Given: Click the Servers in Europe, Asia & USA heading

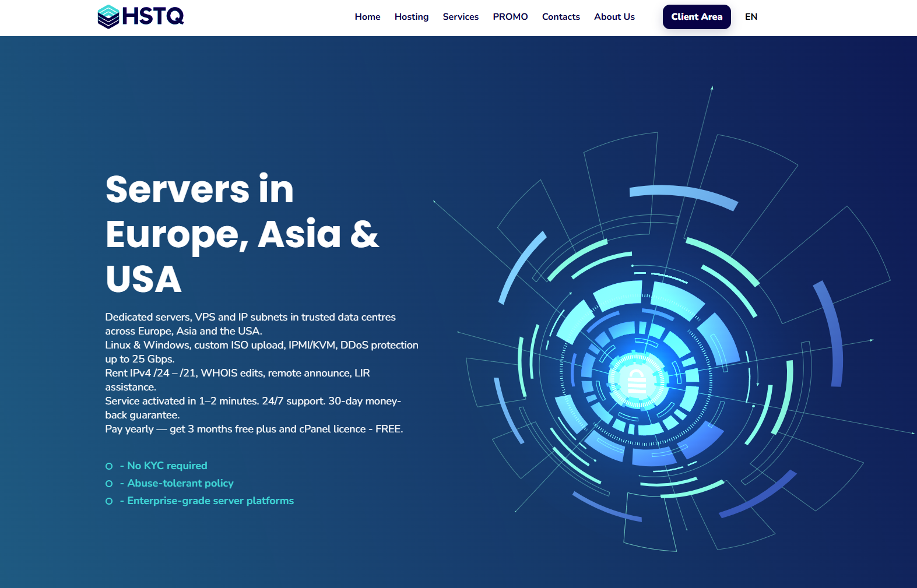Looking at the screenshot, I should pos(241,234).
